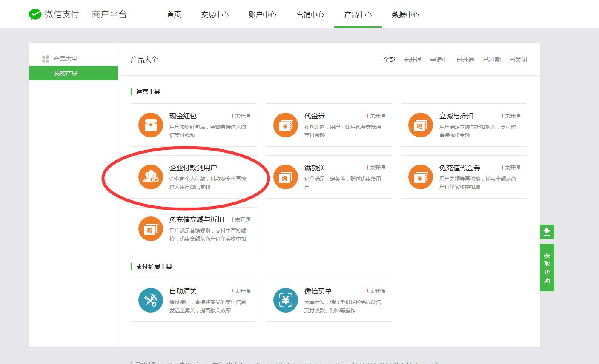Click the WeChat Pay logo
This screenshot has width=599, height=364.
(35, 14)
